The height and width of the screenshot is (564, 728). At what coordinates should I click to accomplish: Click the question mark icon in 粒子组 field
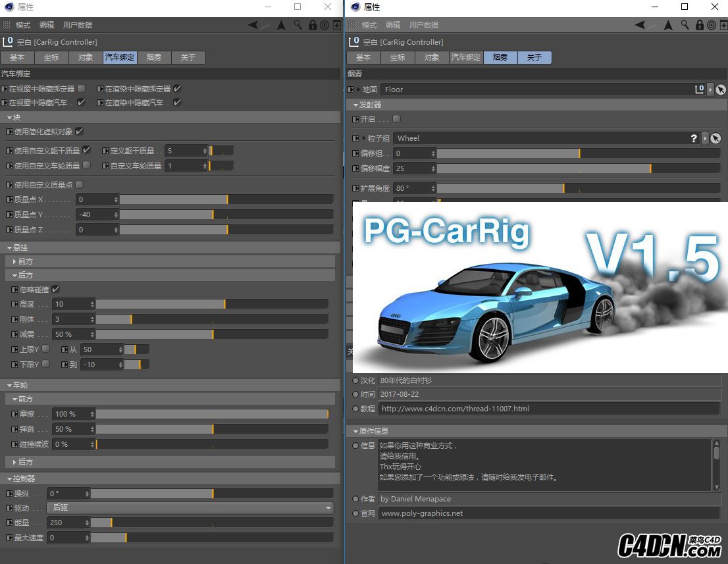coord(694,138)
